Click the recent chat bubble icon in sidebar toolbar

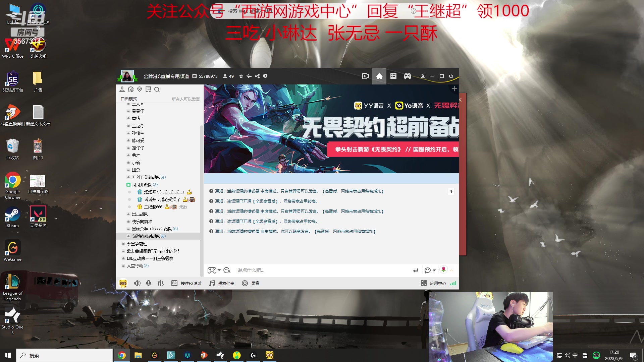click(x=131, y=89)
